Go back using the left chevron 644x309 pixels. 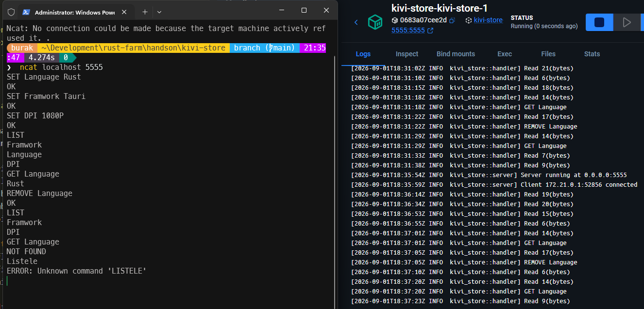(356, 22)
